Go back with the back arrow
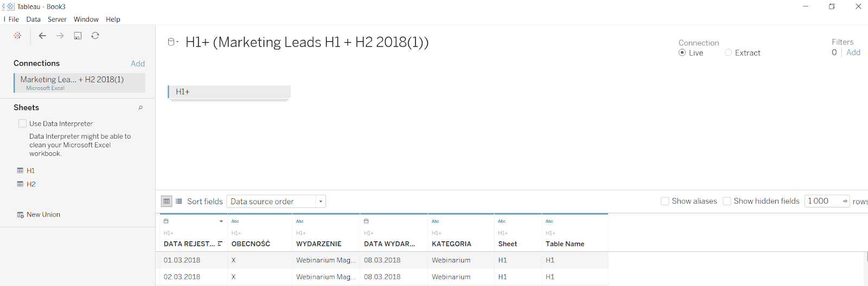 (42, 36)
